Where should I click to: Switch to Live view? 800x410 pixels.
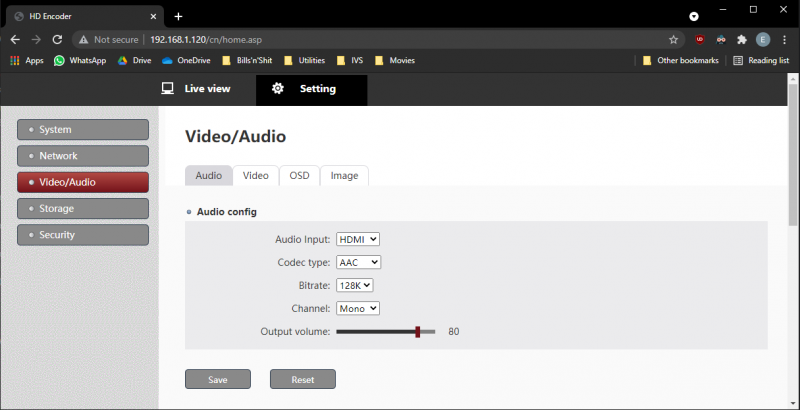point(196,89)
